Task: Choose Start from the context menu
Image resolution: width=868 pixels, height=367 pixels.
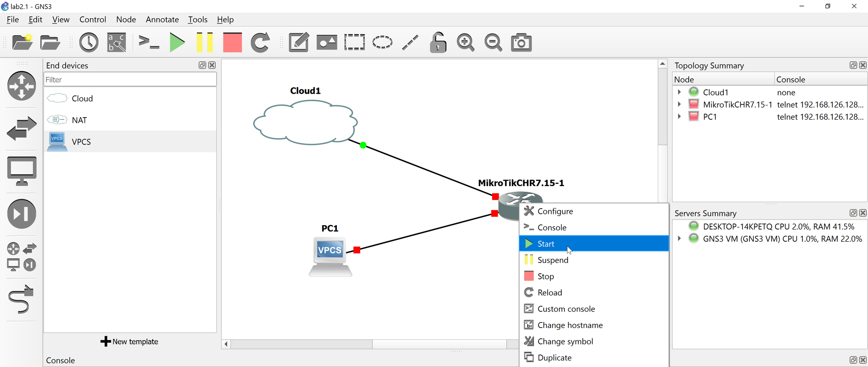Action: click(x=594, y=244)
